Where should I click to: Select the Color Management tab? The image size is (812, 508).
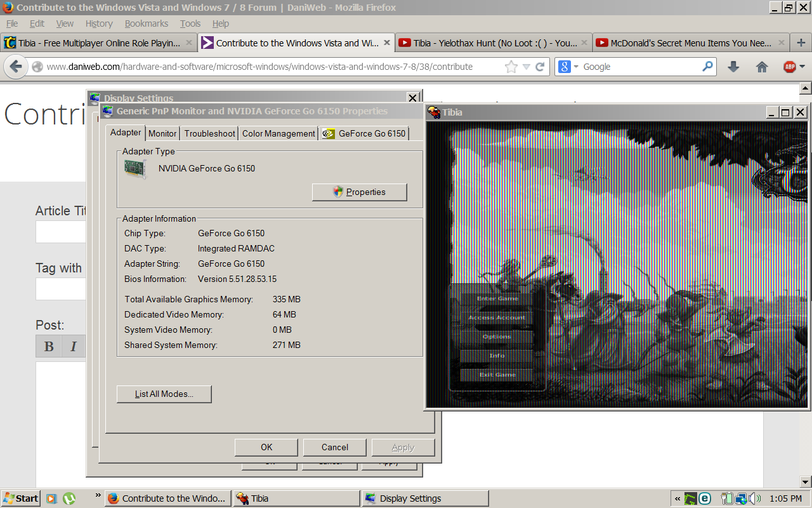278,133
